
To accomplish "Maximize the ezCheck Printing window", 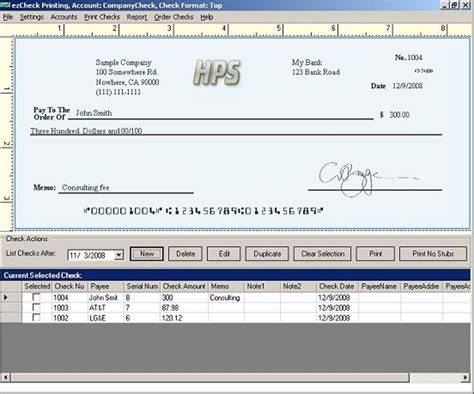I will 455,5.
